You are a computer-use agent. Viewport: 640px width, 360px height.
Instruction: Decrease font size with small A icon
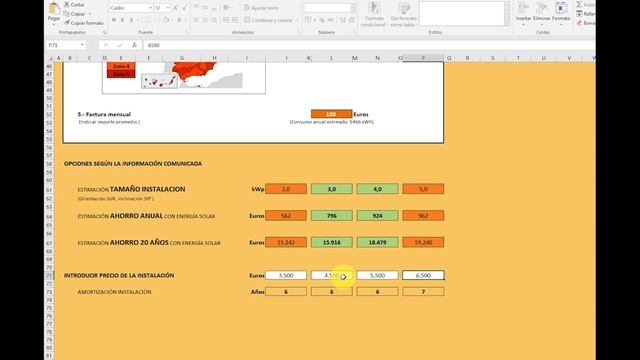184,8
